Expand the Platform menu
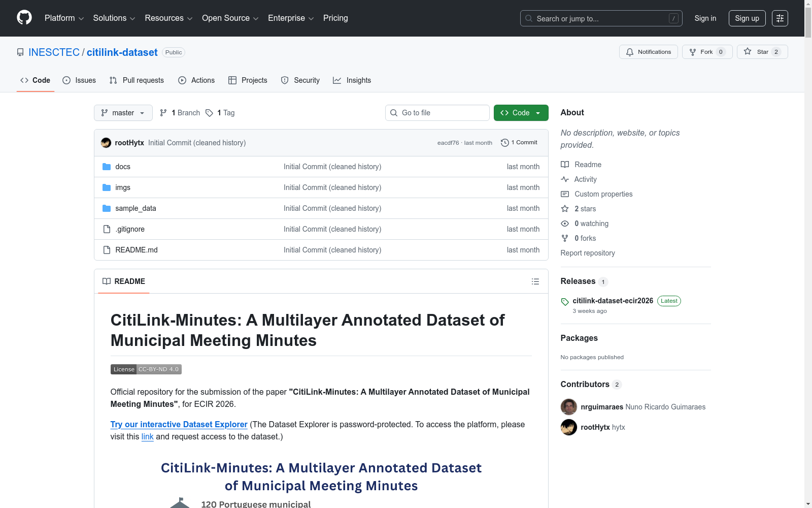The height and width of the screenshot is (508, 812). [64, 18]
